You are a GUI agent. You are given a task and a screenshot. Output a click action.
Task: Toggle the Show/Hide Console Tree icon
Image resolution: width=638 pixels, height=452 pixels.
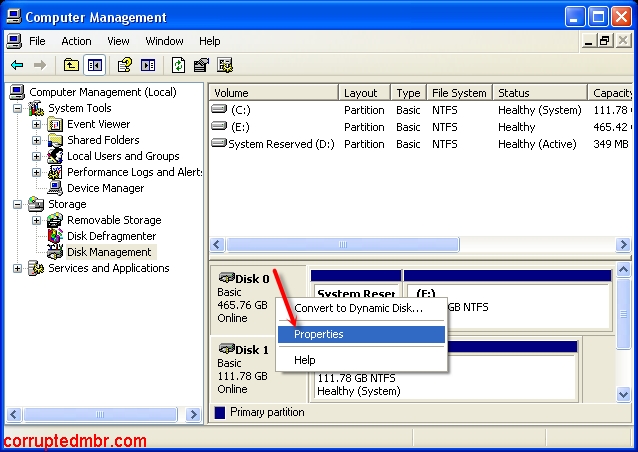(x=94, y=65)
